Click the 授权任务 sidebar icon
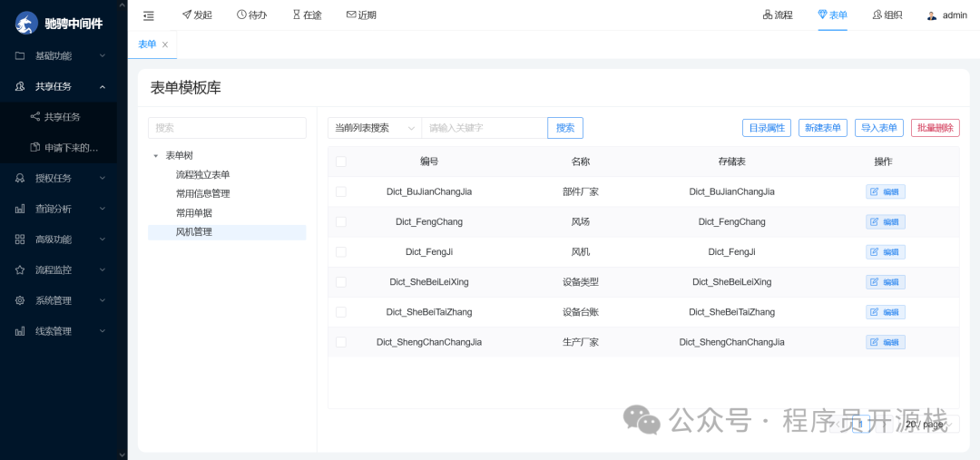 20,178
